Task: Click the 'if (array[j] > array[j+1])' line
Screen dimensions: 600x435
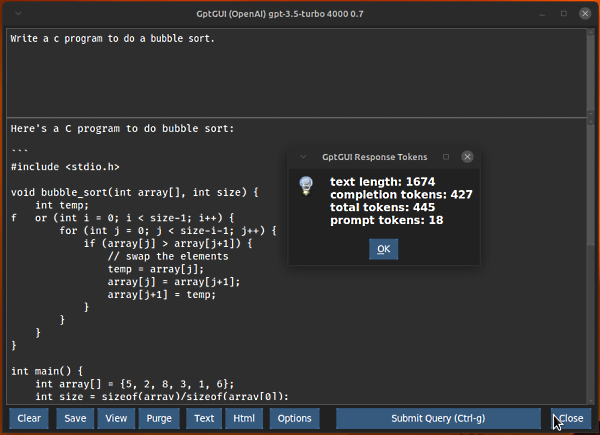Action: coord(168,244)
